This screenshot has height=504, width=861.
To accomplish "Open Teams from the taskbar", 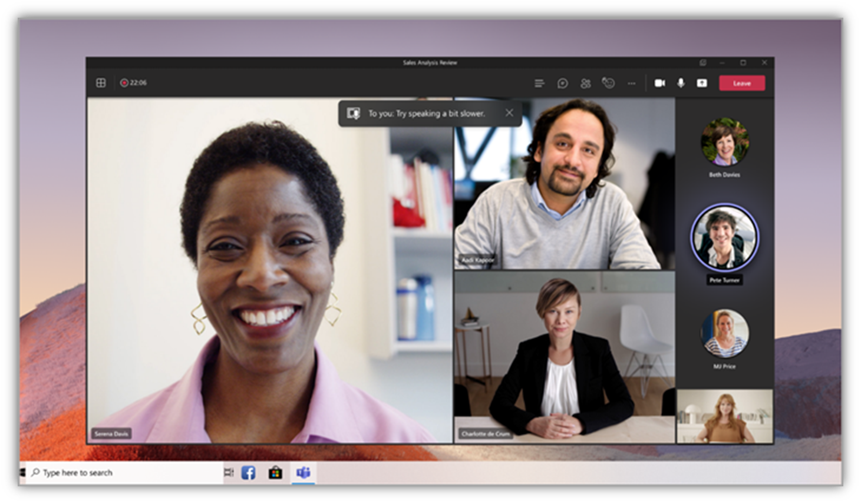I will (x=304, y=472).
